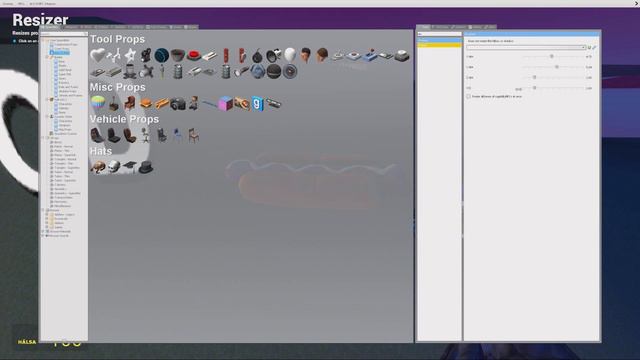Adjust the X size slider handle

point(551,56)
